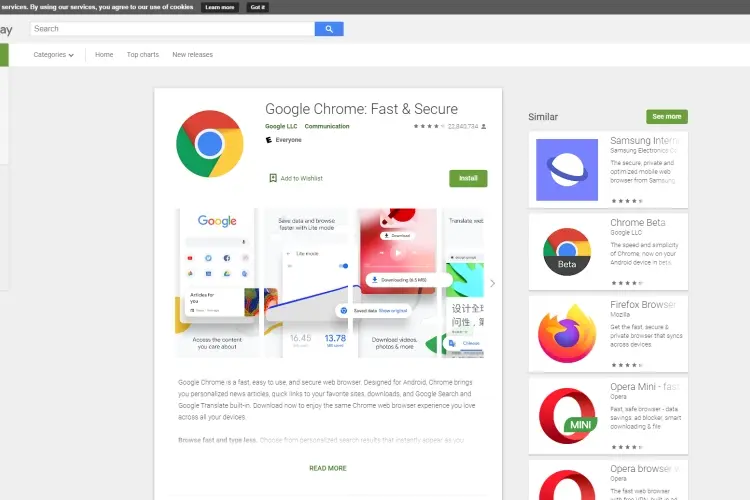Screen dimensions: 750x500
Task: Click the See more button for Similar apps
Action: [667, 116]
